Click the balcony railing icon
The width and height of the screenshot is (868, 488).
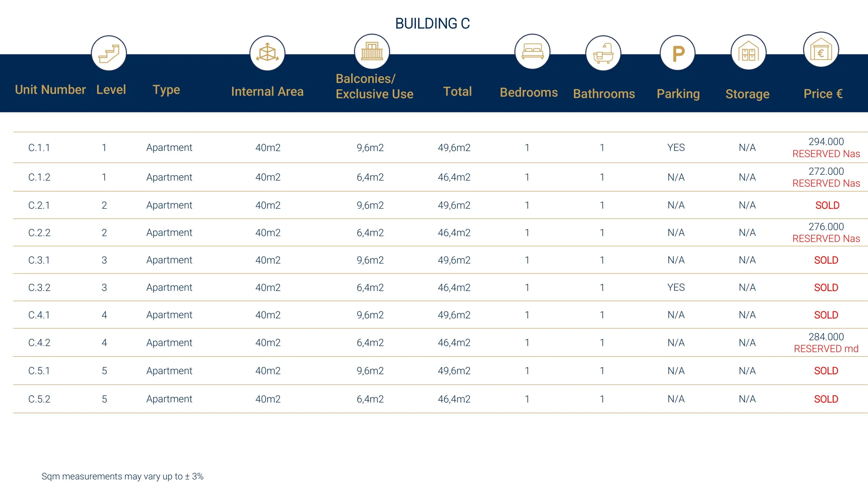click(372, 52)
